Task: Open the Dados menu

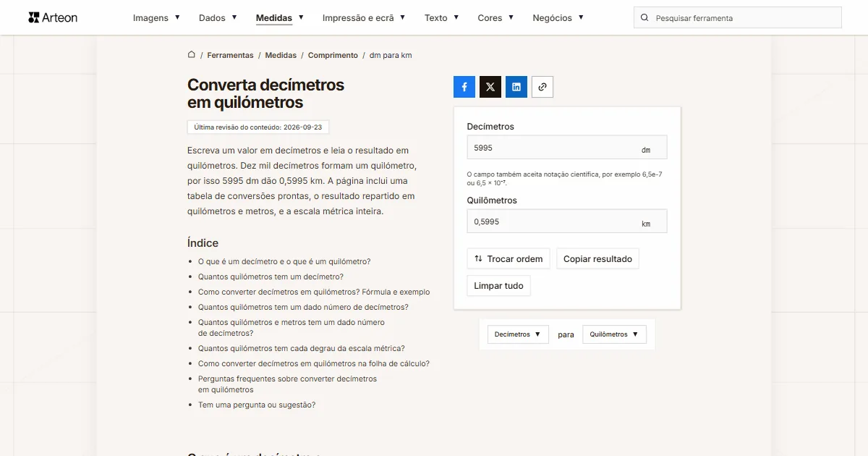Action: coord(218,18)
